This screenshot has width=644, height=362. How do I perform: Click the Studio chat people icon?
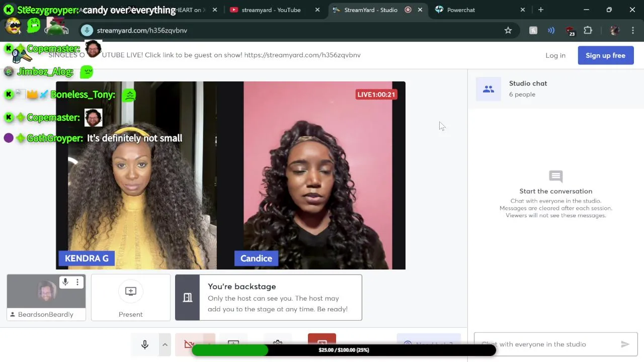coord(489,89)
